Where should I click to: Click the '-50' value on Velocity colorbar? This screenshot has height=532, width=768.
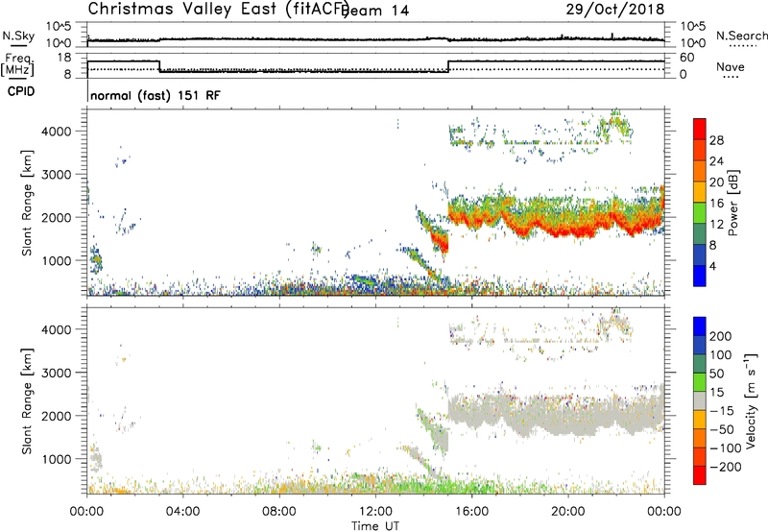coord(721,429)
